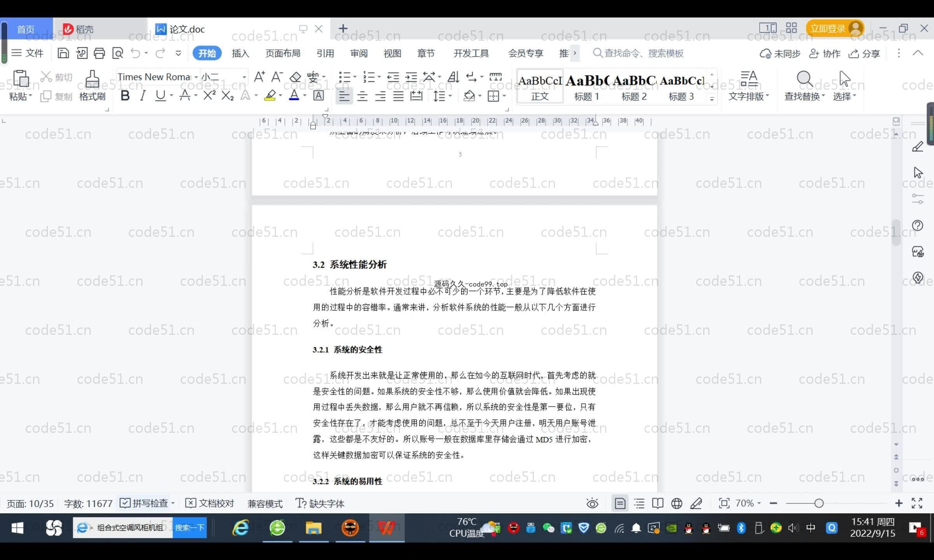Viewport: 934px width, 560px height.
Task: Clear formatting with eraser icon
Action: pos(295,77)
